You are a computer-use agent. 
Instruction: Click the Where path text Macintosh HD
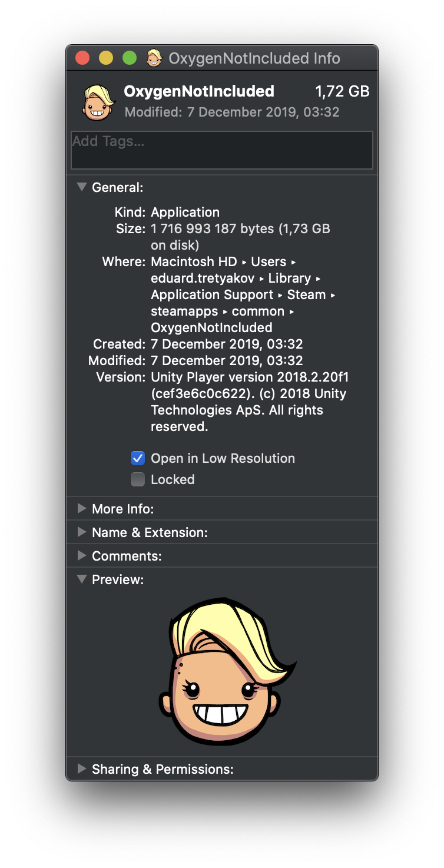194,261
